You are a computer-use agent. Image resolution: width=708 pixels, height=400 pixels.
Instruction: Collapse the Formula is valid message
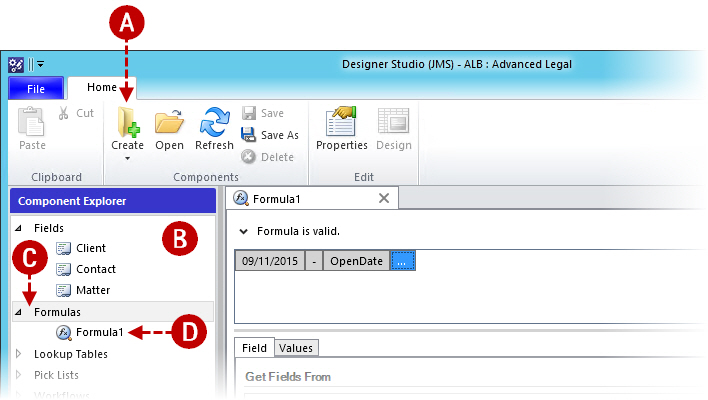click(244, 231)
